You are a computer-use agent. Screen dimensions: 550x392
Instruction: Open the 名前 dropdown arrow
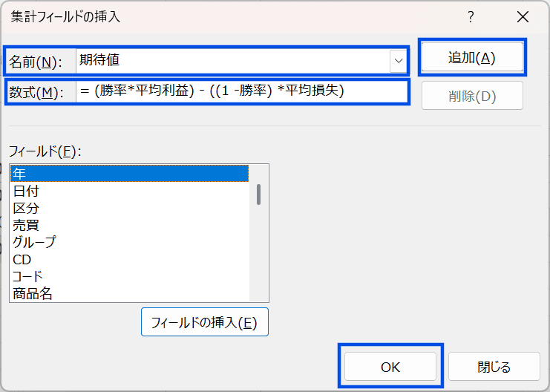[x=399, y=60]
